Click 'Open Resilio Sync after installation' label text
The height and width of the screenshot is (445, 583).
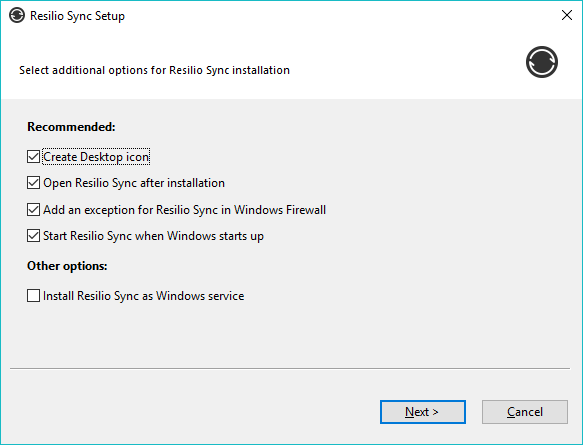[134, 183]
